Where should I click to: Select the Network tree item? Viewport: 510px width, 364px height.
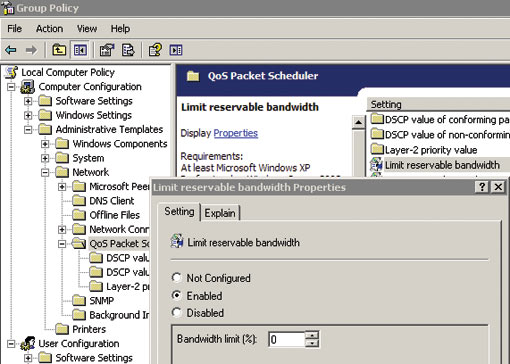pyautogui.click(x=91, y=172)
